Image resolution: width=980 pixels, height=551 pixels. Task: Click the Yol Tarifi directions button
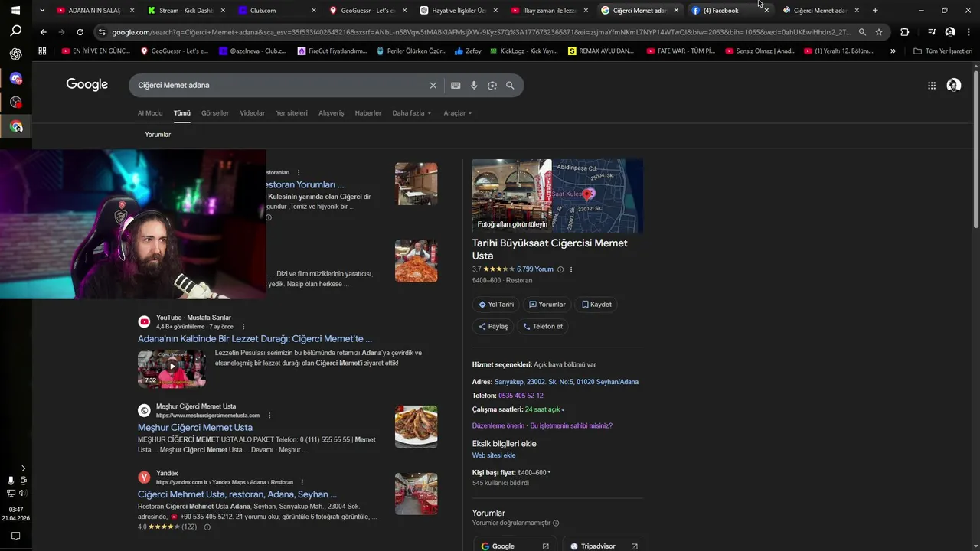click(496, 305)
